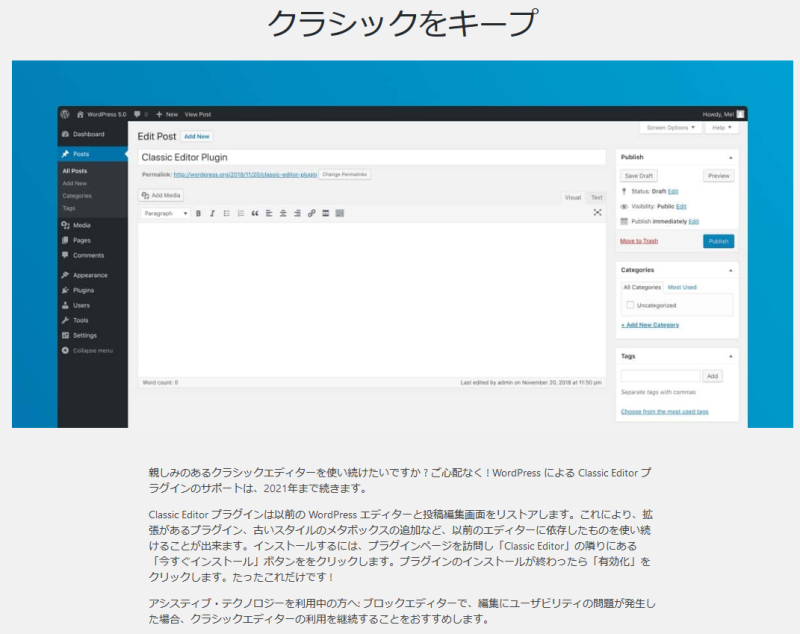Click the Pages icon in sidebar
This screenshot has height=634, width=800.
pyautogui.click(x=65, y=240)
